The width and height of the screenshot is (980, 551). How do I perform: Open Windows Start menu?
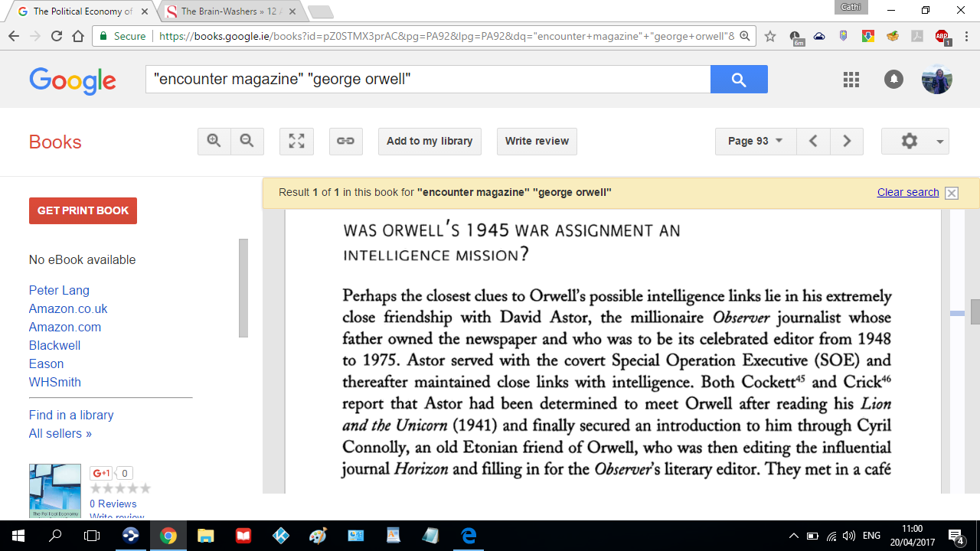pyautogui.click(x=18, y=536)
